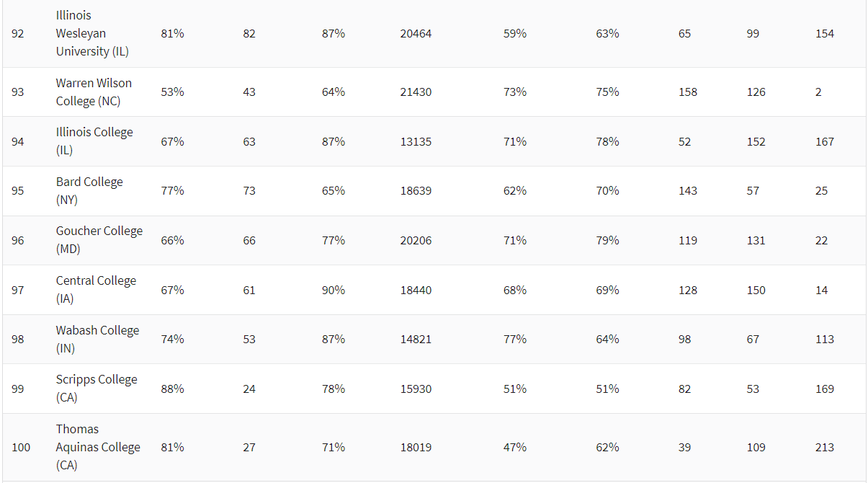Image resolution: width=868 pixels, height=483 pixels.
Task: Select the 90% cell in Central College row
Action: pyautogui.click(x=333, y=290)
